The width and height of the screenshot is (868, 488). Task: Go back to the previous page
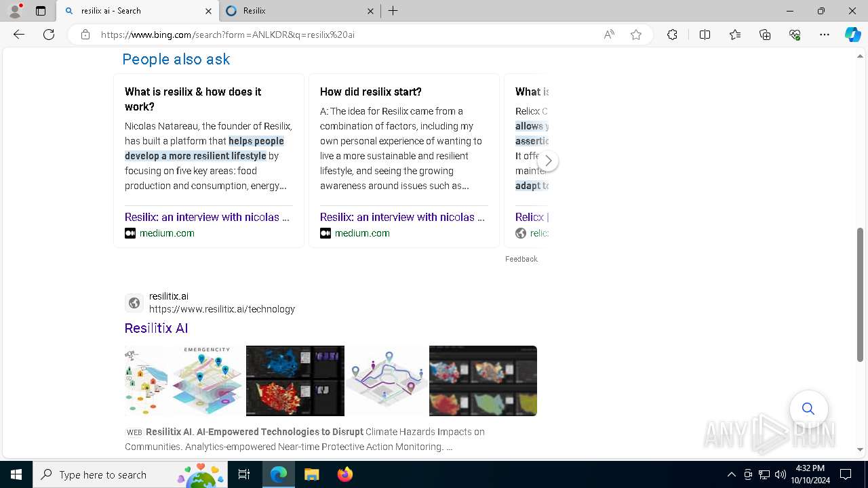(x=19, y=35)
